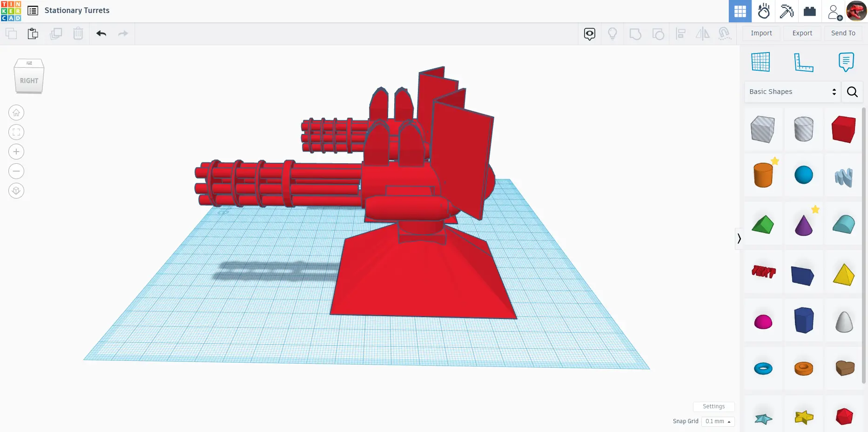Click the zoom out minus icon
Screen dimensions: 868x432
(16, 171)
